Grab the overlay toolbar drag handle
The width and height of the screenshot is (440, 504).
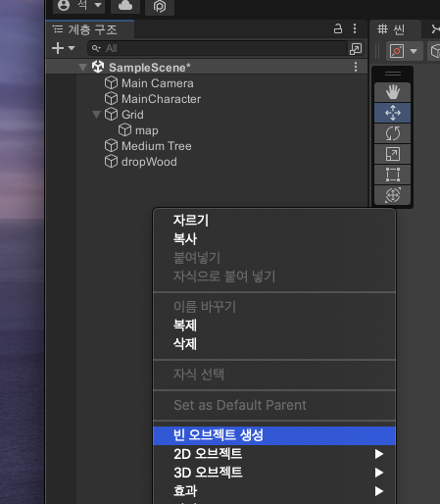click(393, 74)
